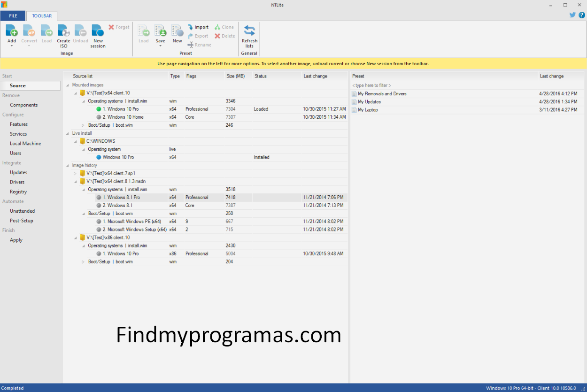Open the Save preset dropdown arrow
This screenshot has width=587, height=392.
pyautogui.click(x=161, y=46)
